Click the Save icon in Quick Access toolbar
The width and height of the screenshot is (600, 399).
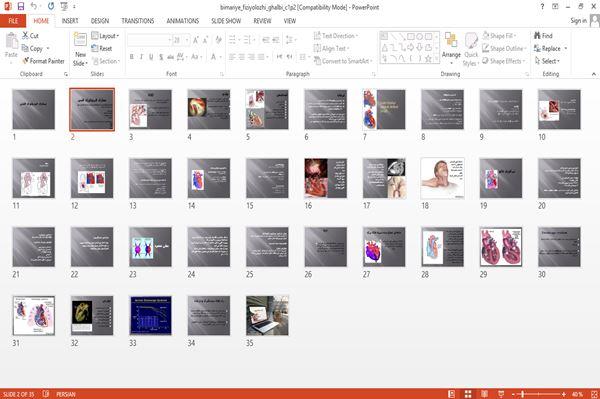click(21, 7)
